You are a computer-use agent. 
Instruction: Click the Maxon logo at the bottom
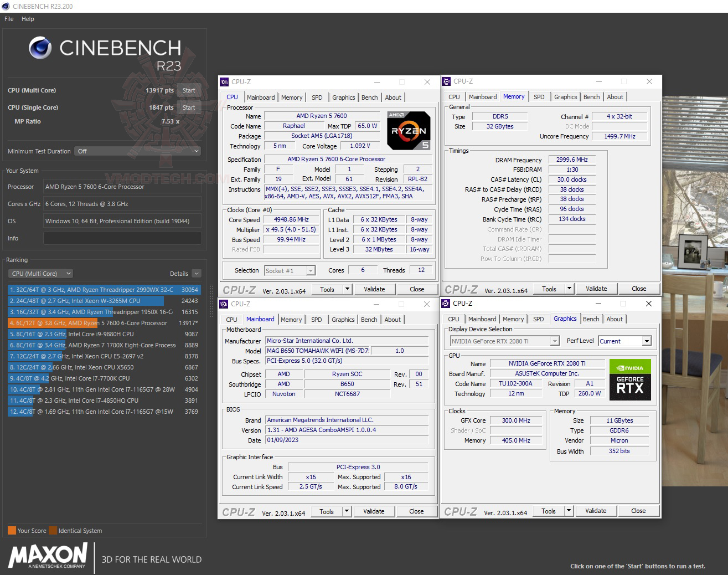pos(48,556)
